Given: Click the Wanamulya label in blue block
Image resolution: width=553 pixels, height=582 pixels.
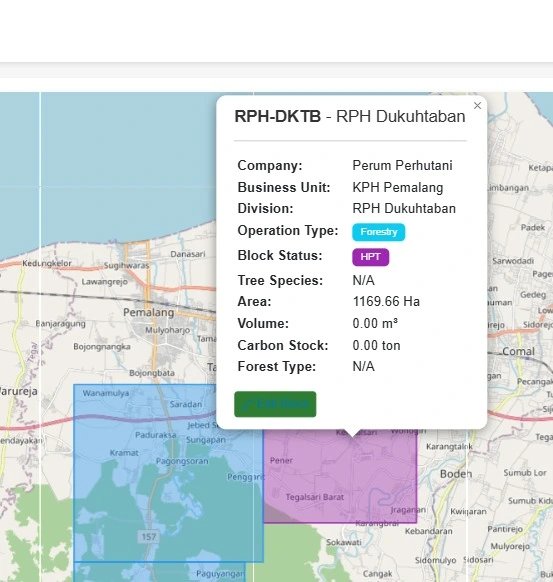Looking at the screenshot, I should (x=106, y=393).
